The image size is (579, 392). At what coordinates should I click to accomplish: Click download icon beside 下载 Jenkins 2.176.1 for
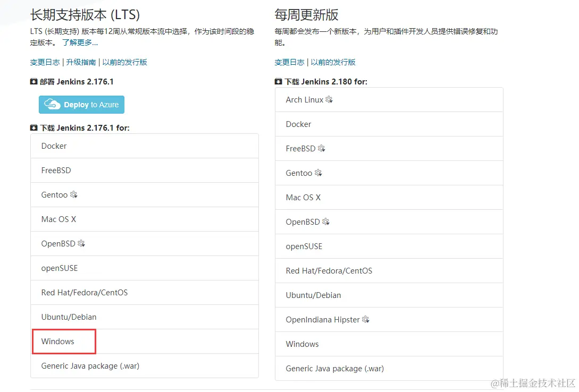[33, 128]
